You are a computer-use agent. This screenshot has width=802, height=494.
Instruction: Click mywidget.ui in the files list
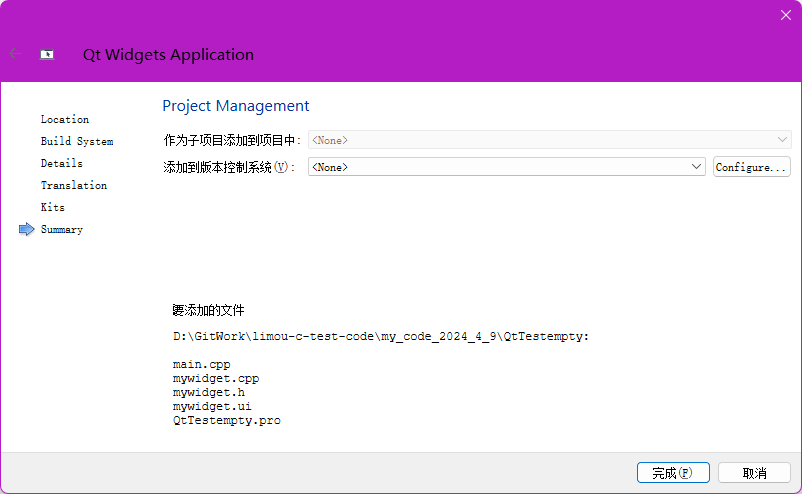click(x=212, y=407)
